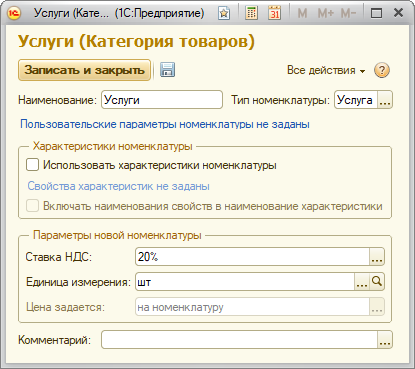Click the Записать и закрыть button

84,70
